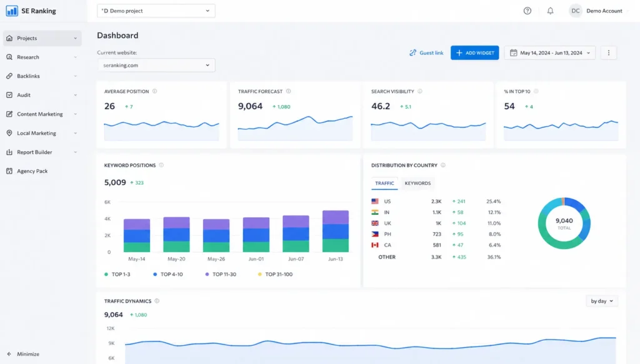
Task: Toggle the TOP 1-3 legend series
Action: [117, 274]
